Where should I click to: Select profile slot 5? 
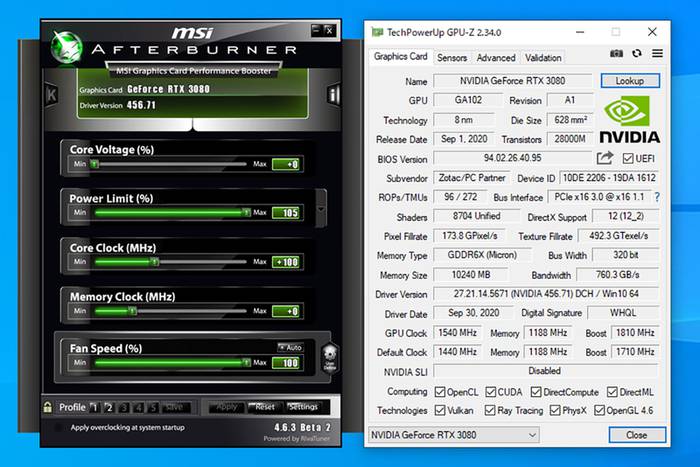point(153,407)
